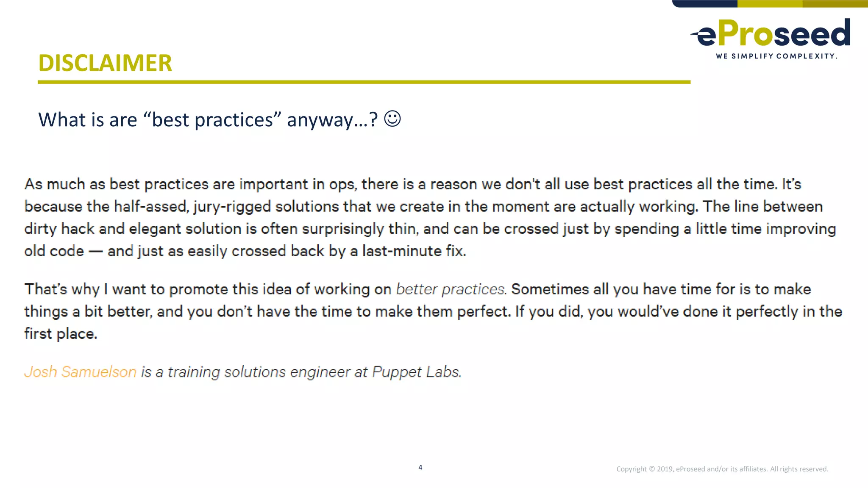Click the eProseed logo
The height and width of the screenshot is (488, 868).
(x=771, y=39)
